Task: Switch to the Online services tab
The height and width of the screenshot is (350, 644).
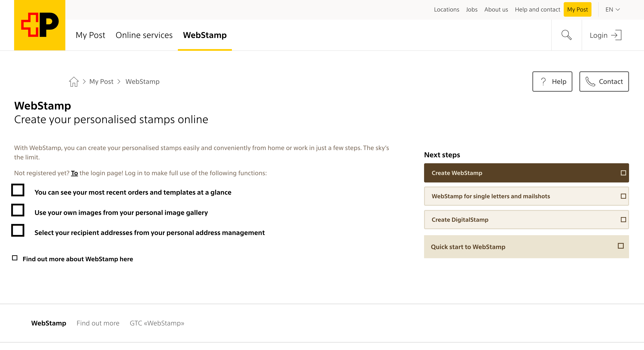Action: (144, 35)
